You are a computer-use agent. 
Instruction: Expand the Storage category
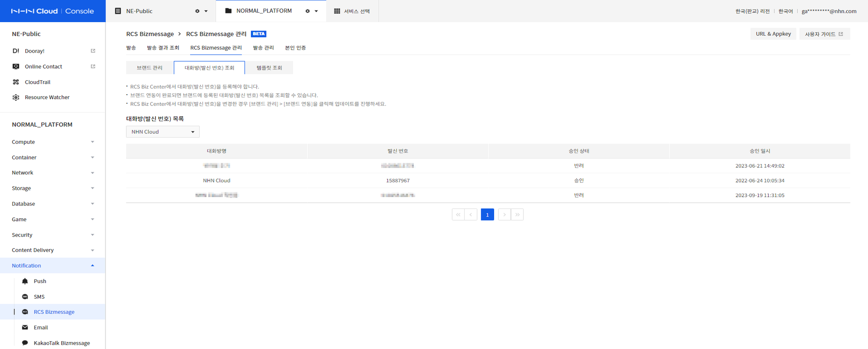[x=53, y=188]
